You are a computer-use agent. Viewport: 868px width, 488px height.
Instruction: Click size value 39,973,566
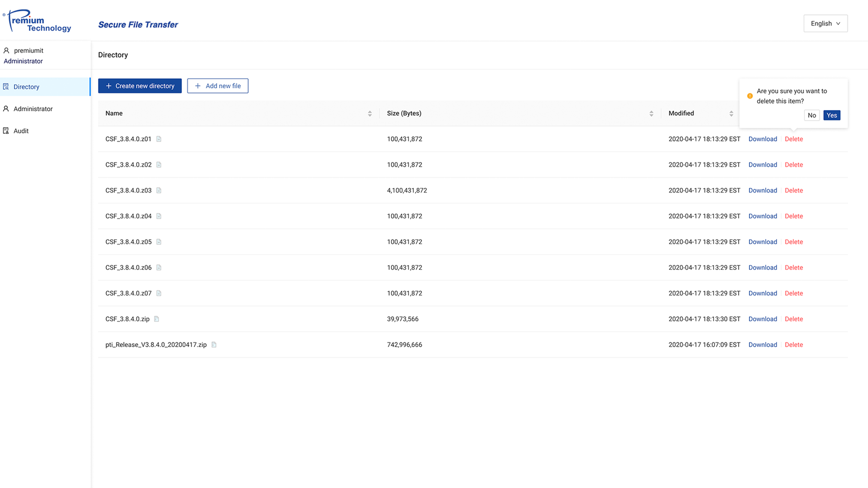[403, 319]
